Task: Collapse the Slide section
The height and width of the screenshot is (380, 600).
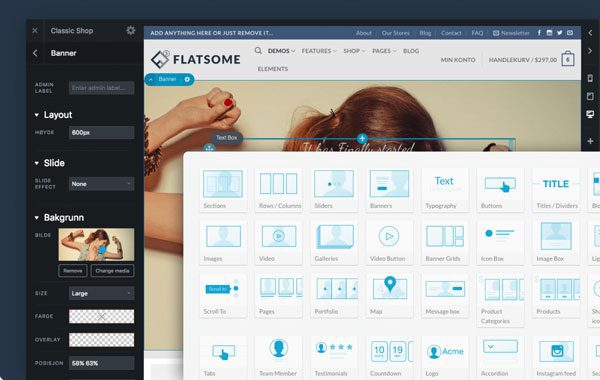Action: click(x=36, y=163)
